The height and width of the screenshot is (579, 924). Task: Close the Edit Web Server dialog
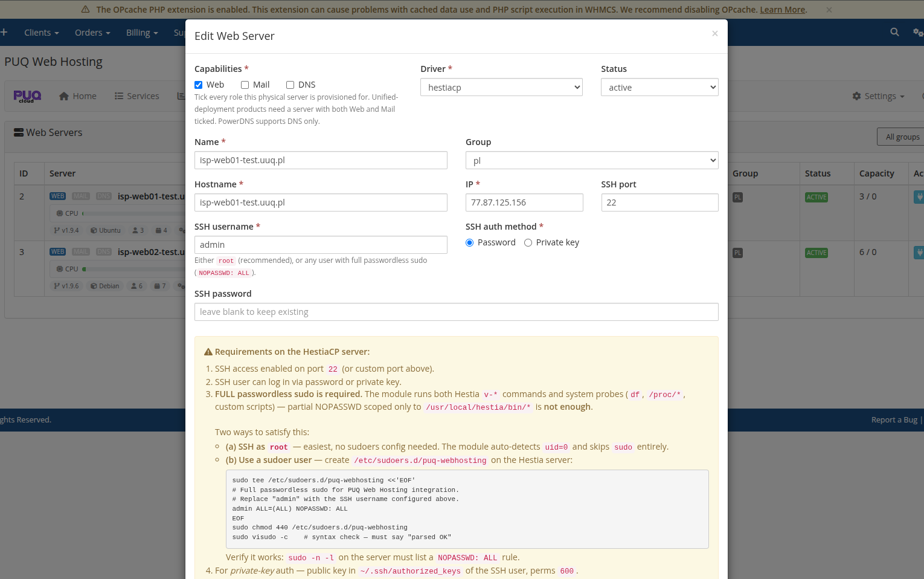715,34
